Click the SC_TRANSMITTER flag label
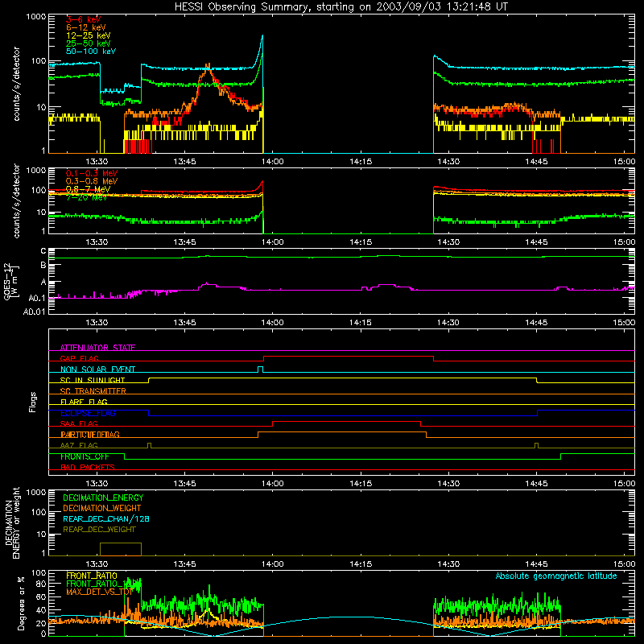644x644 pixels. click(x=93, y=391)
